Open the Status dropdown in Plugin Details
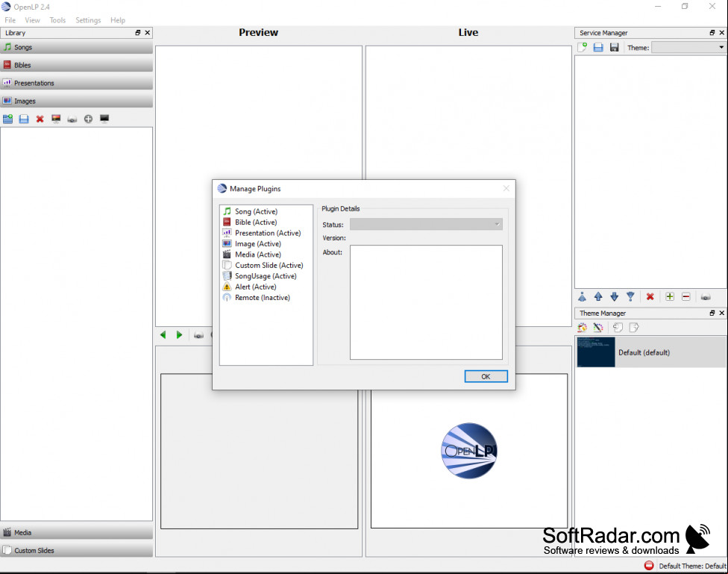This screenshot has height=574, width=728. (x=426, y=224)
